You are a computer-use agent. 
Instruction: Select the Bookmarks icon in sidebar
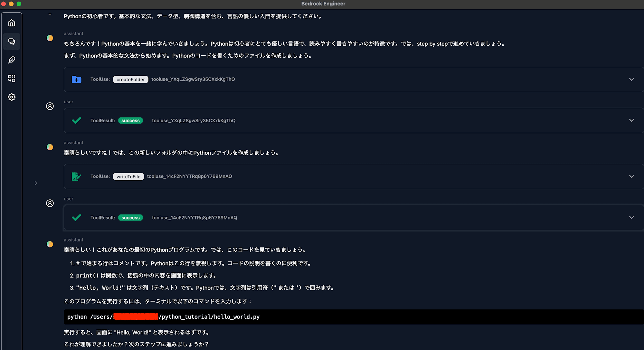click(11, 60)
